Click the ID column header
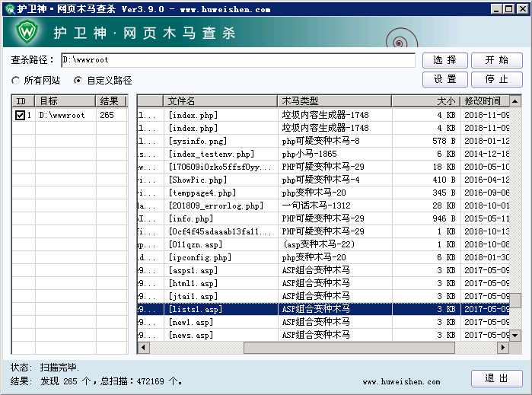Image resolution: width=532 pixels, height=395 pixels. click(24, 101)
